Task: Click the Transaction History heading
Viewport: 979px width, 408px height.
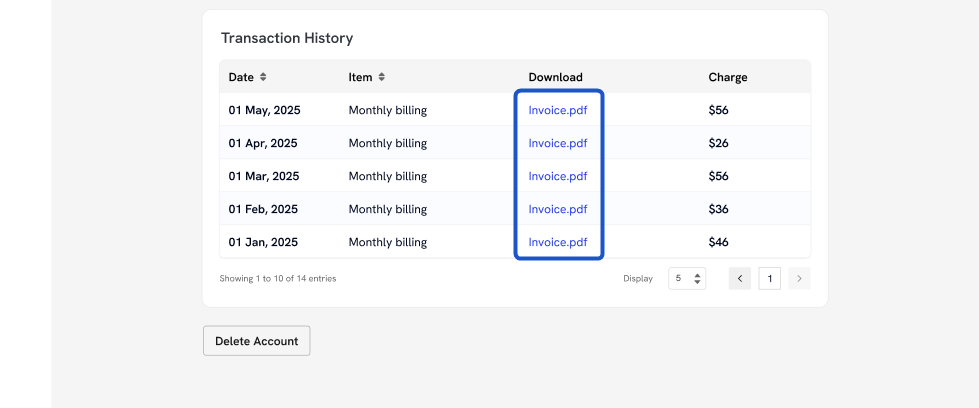Action: pyautogui.click(x=287, y=38)
